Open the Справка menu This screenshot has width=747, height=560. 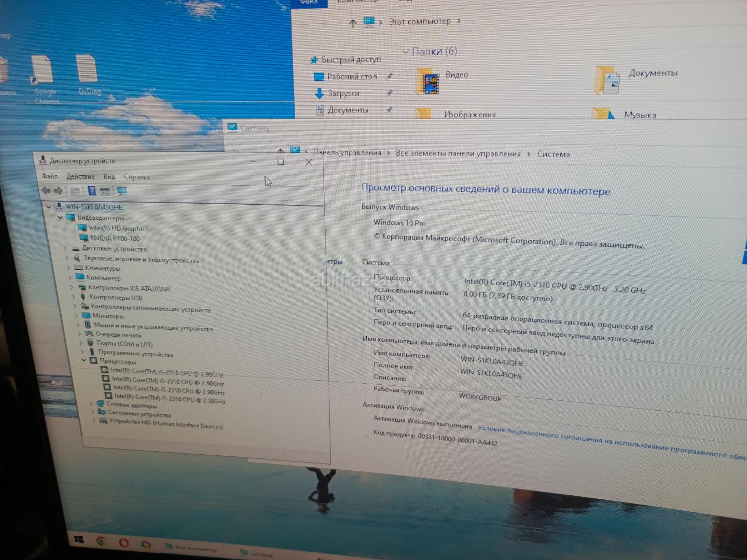tap(136, 177)
